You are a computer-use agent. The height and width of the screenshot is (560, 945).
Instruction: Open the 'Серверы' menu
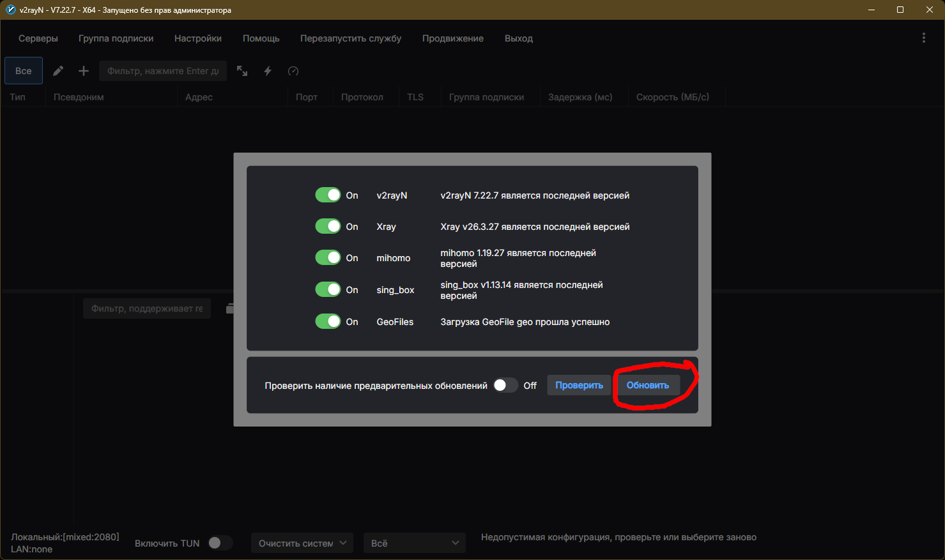[x=38, y=38]
